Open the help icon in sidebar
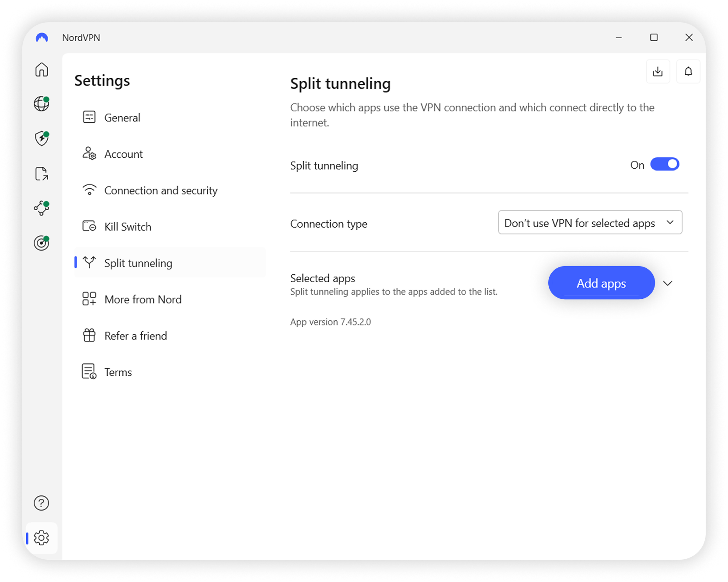Viewport: 728px width, 582px height. (41, 503)
